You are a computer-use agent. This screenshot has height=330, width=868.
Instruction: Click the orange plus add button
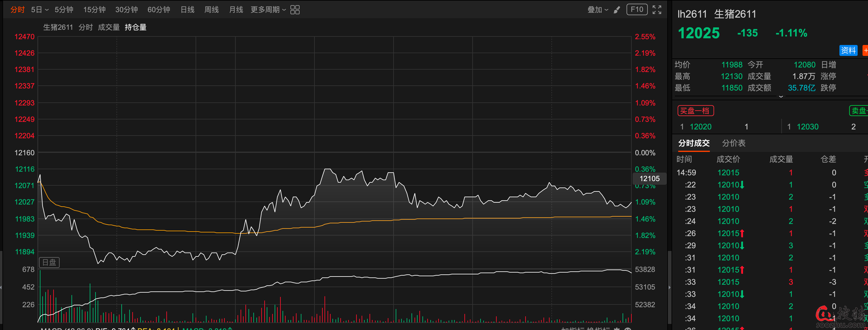865,50
